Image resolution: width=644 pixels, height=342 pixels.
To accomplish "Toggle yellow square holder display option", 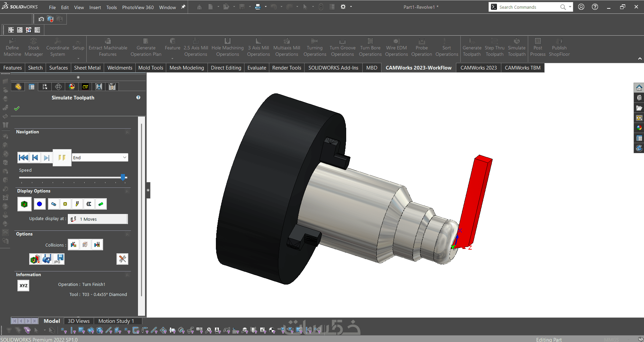I will (x=65, y=204).
